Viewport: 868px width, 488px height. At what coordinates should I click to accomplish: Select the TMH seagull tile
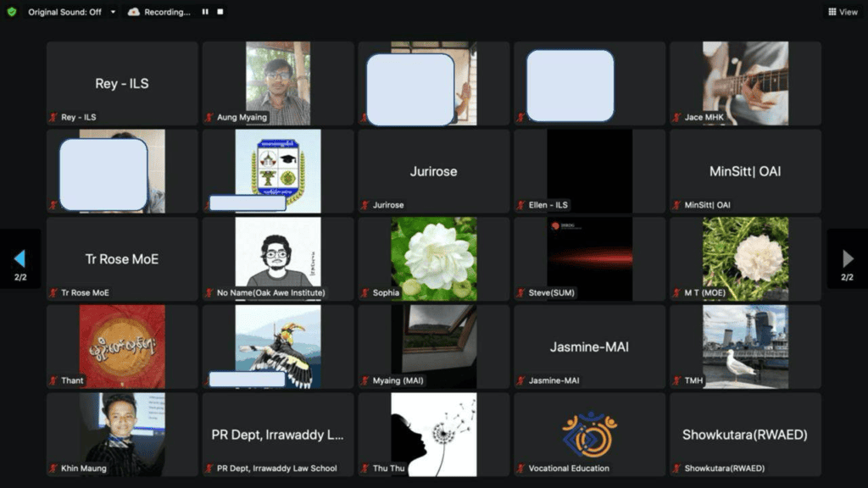pyautogui.click(x=745, y=347)
